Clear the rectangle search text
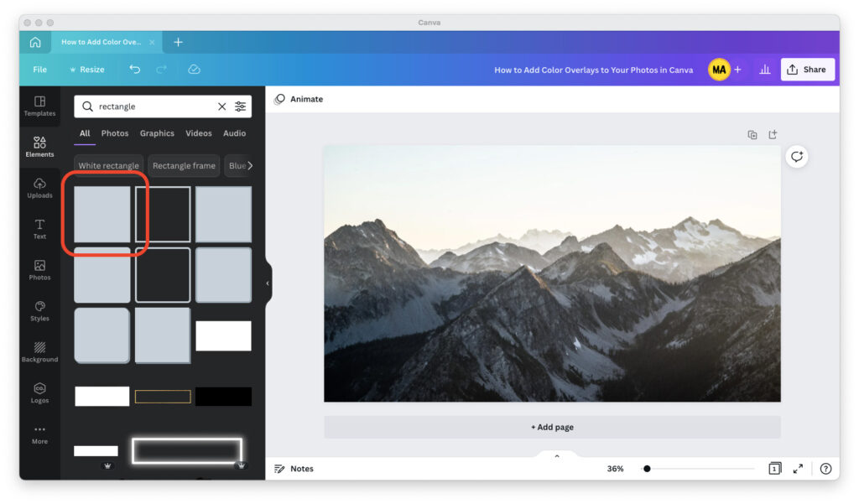This screenshot has width=859, height=504. point(221,107)
